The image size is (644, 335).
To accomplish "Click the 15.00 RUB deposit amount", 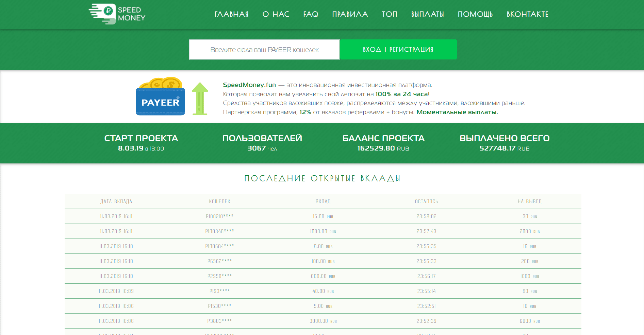I will tap(323, 216).
